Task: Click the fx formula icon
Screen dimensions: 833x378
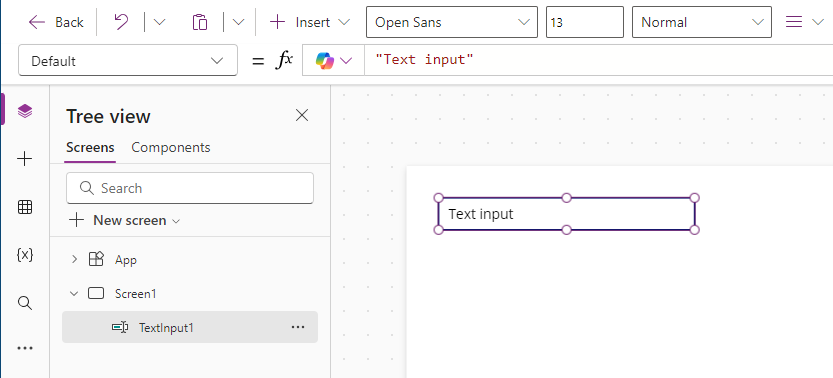Action: [284, 61]
